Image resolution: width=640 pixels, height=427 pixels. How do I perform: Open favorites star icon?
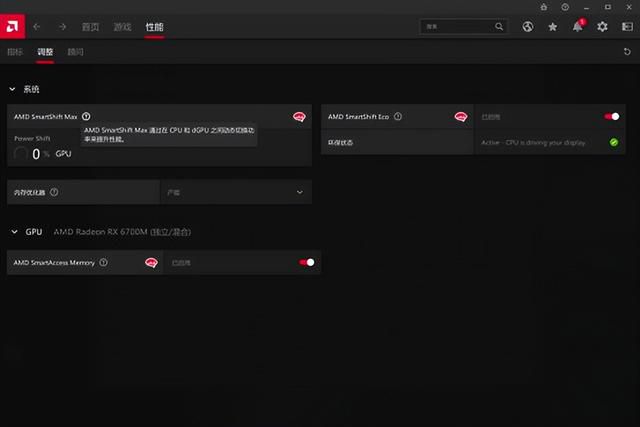click(x=553, y=27)
